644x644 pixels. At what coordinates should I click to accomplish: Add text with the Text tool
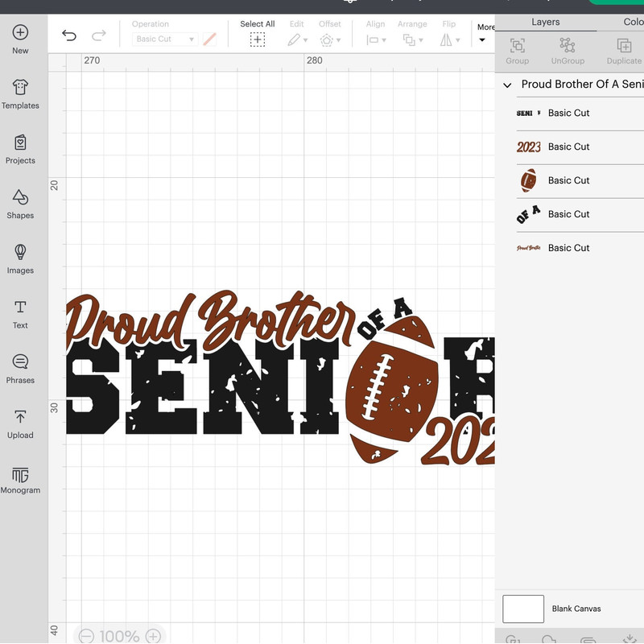coord(19,314)
